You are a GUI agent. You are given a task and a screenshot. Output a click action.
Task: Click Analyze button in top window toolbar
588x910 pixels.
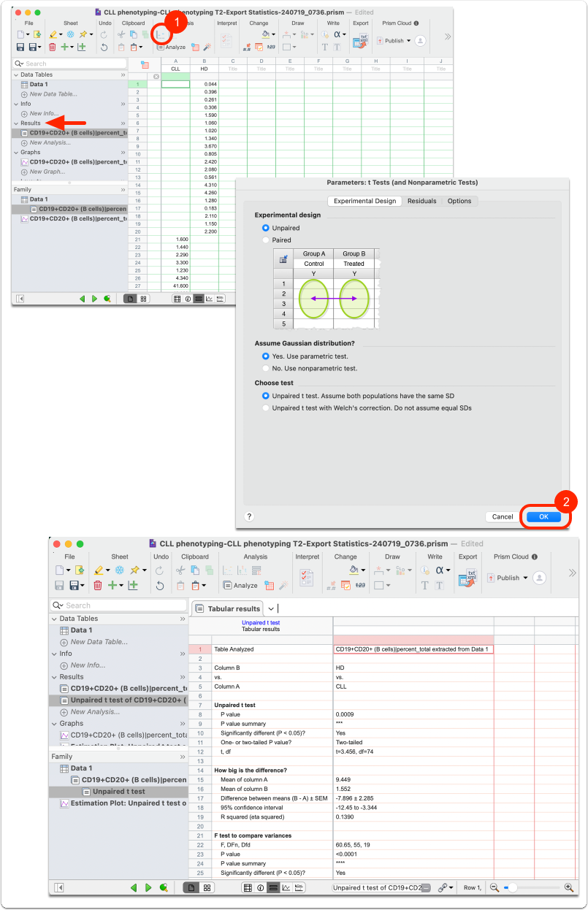(171, 47)
